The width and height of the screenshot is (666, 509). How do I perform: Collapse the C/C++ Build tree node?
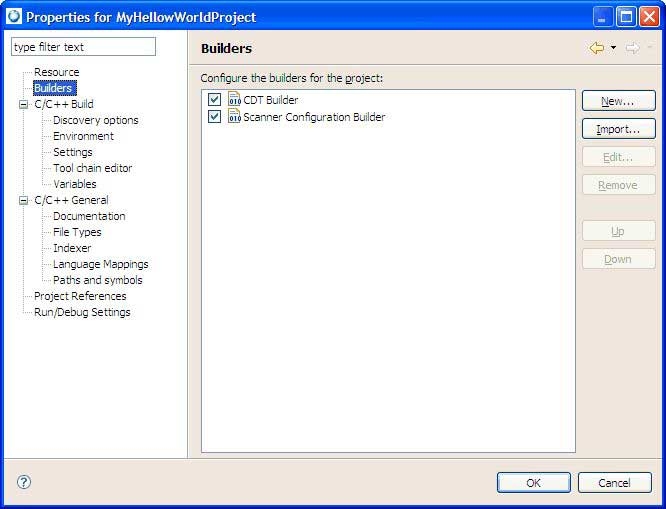click(24, 104)
